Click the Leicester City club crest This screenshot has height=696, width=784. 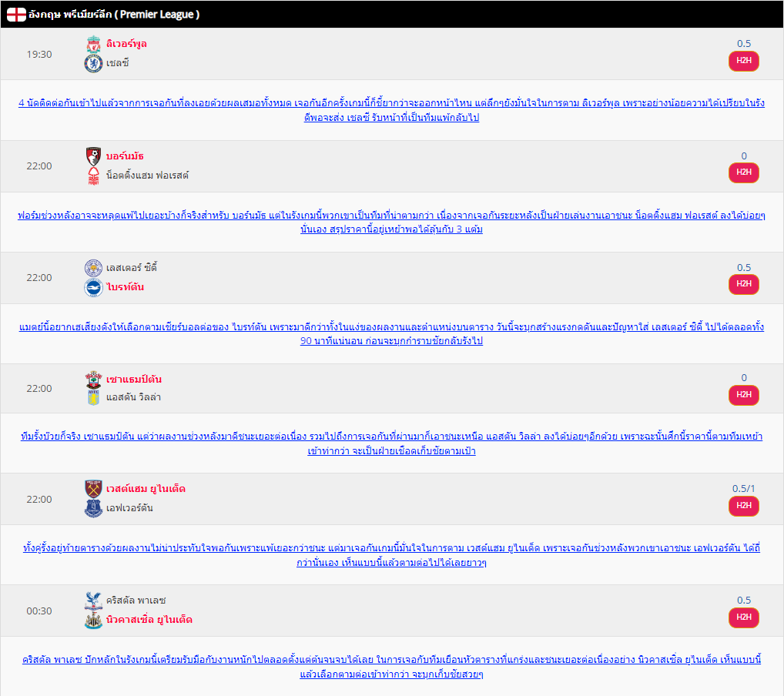[93, 268]
